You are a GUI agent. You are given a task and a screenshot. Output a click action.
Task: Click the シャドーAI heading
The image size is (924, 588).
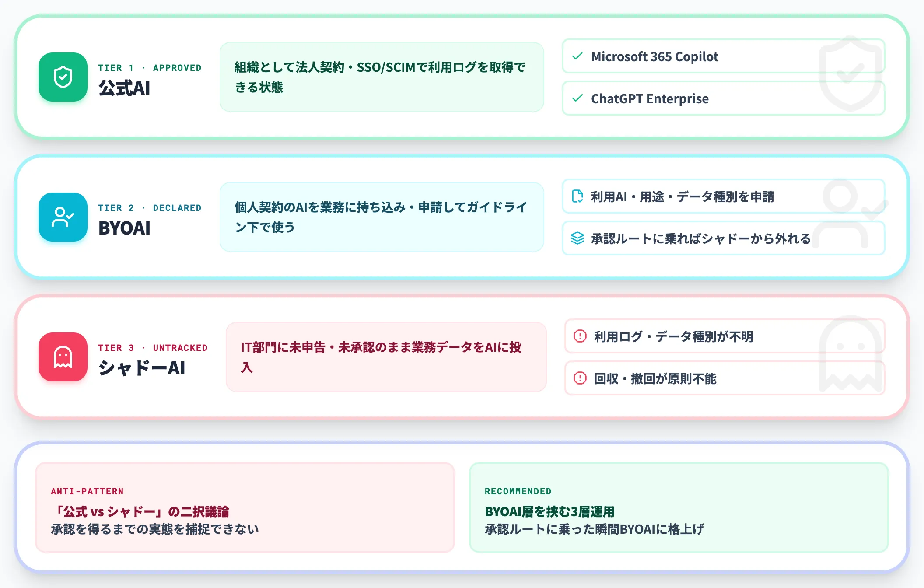(x=142, y=368)
